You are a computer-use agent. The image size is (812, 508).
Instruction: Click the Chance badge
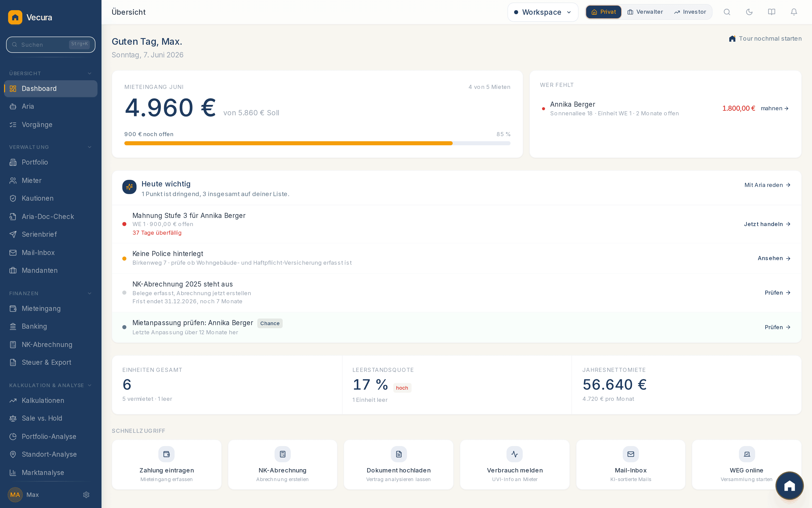[x=270, y=323]
